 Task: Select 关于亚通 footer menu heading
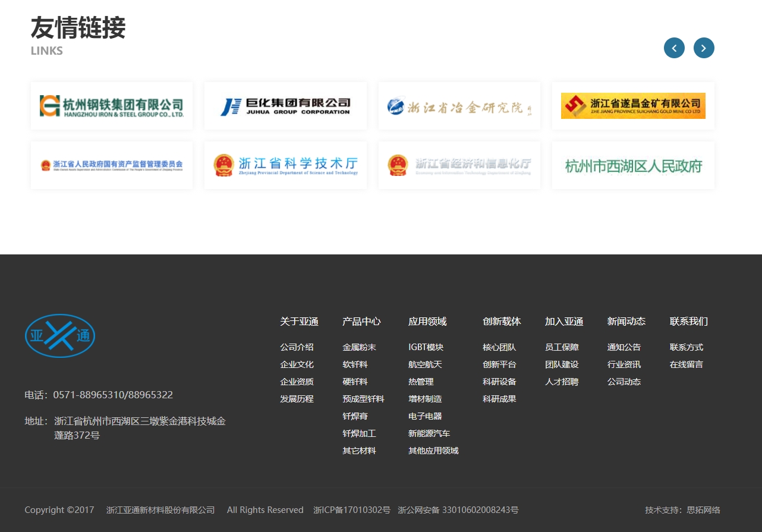click(299, 322)
